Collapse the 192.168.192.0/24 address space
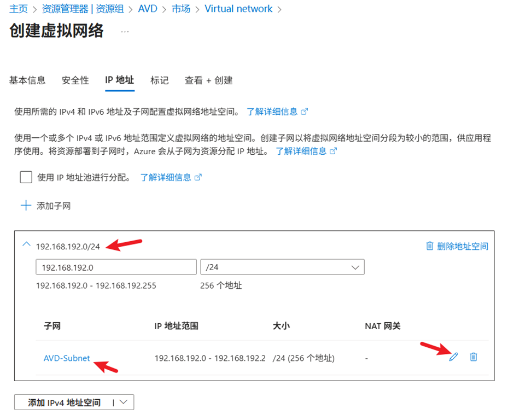This screenshot has width=514, height=420. click(26, 246)
